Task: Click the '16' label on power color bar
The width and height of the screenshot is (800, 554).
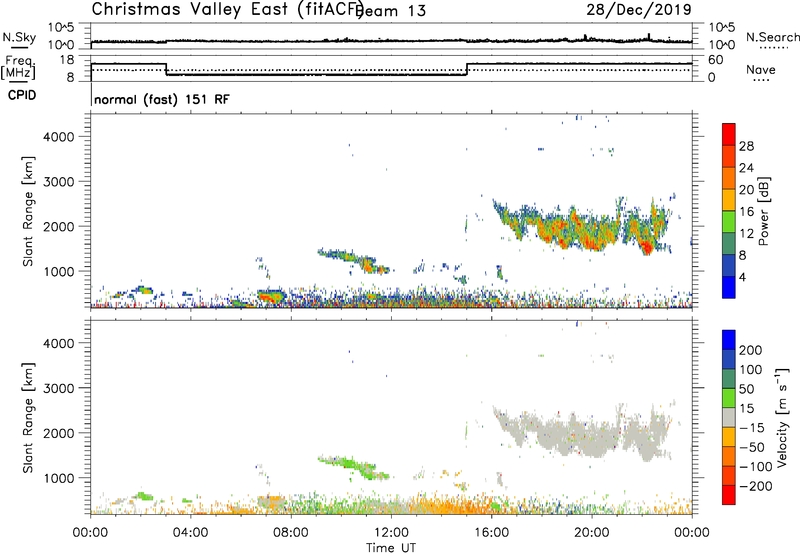Action: point(746,212)
